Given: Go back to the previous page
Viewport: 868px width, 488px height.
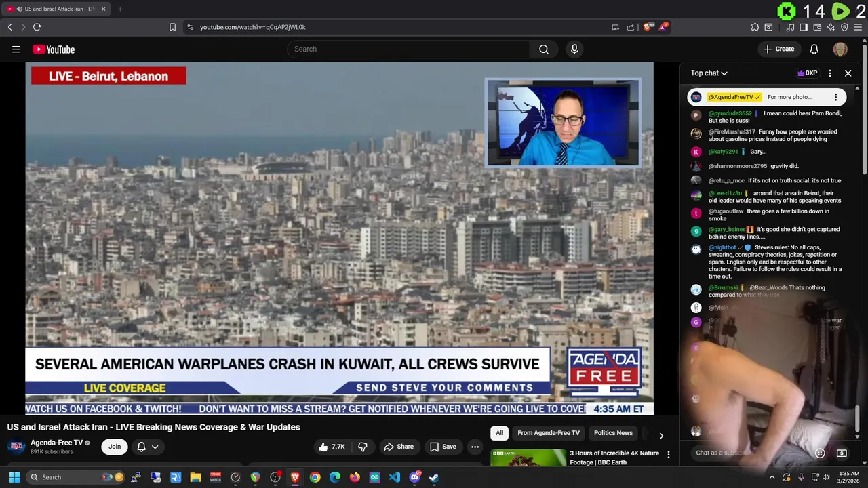Looking at the screenshot, I should [9, 27].
